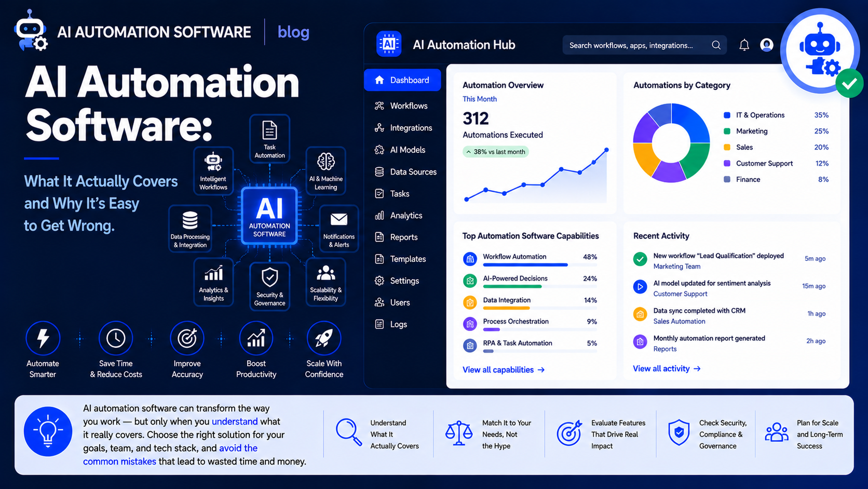Viewport: 868px width, 489px height.
Task: Click the Save Time clock icon
Action: click(x=116, y=338)
